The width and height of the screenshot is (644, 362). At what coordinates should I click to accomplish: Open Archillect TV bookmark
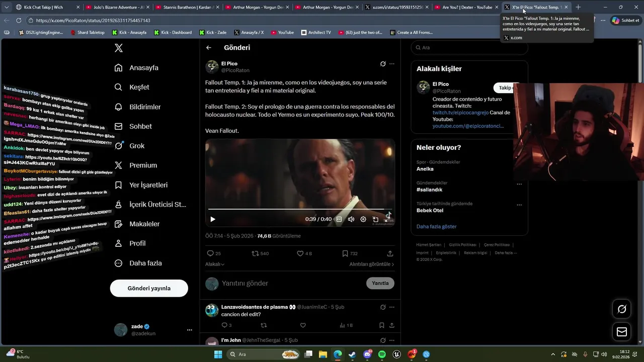[316, 32]
